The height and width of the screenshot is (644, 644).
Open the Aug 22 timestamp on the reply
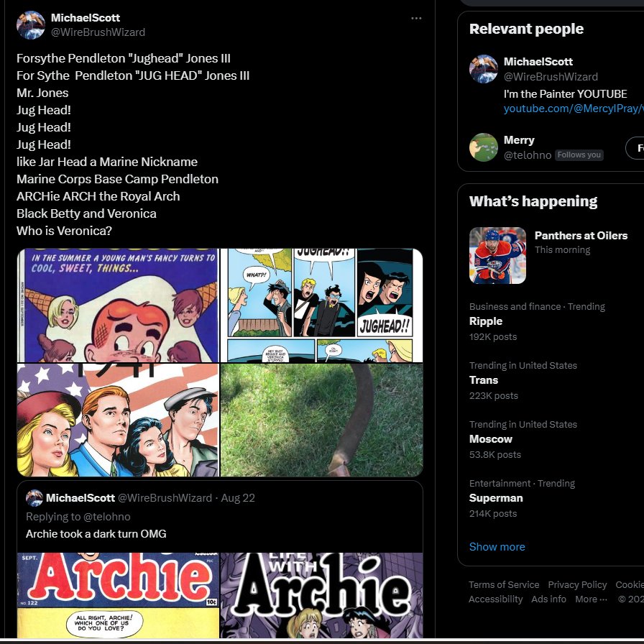coord(237,498)
